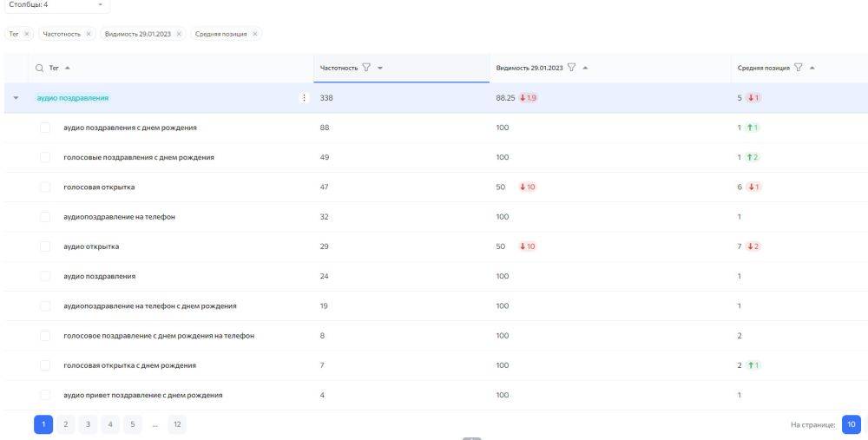
Task: Check голосовое поздравление с днем рождения на телефон
Action: tap(45, 335)
